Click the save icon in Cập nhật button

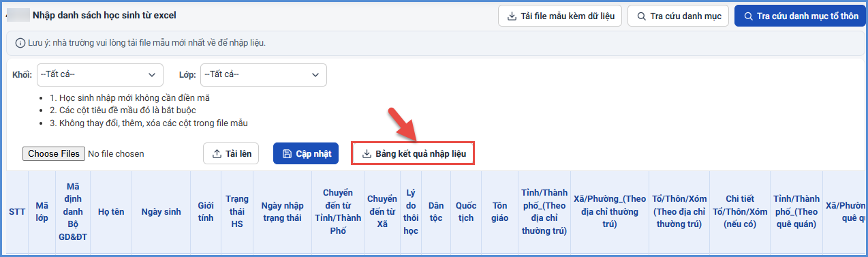click(287, 153)
